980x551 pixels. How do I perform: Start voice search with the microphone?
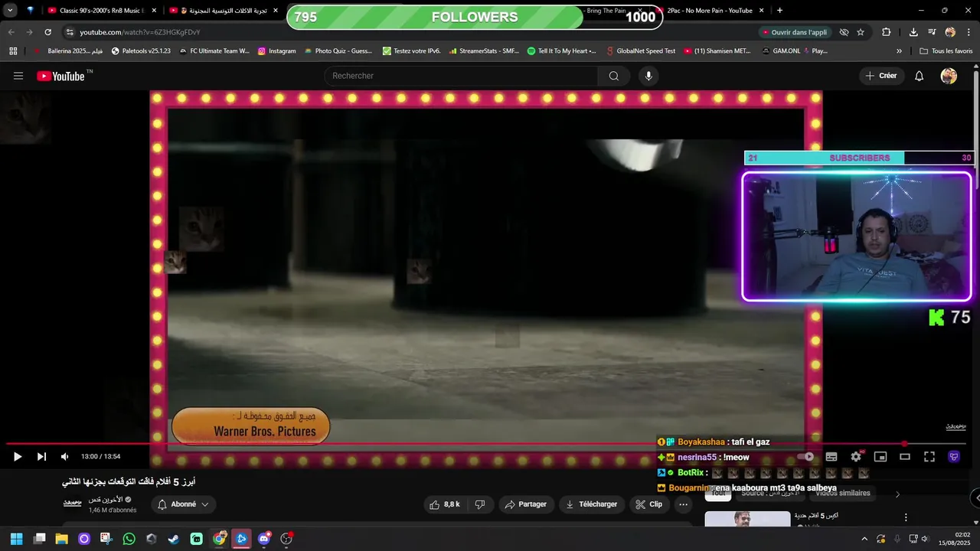(x=648, y=76)
